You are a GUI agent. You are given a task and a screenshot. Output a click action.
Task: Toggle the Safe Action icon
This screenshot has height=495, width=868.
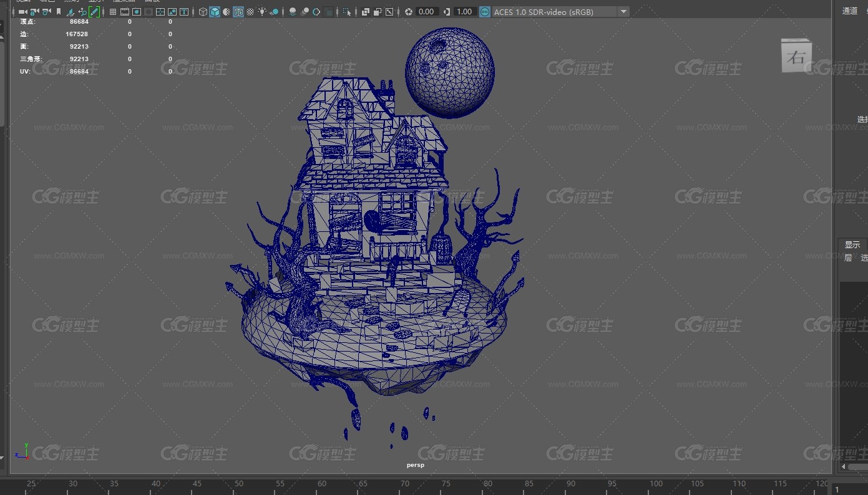[172, 12]
